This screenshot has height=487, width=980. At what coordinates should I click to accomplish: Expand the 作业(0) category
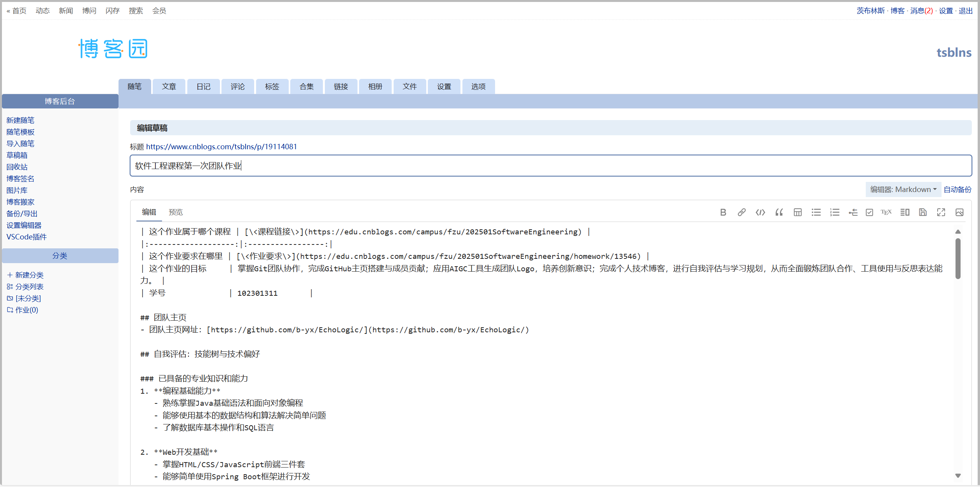pyautogui.click(x=26, y=310)
